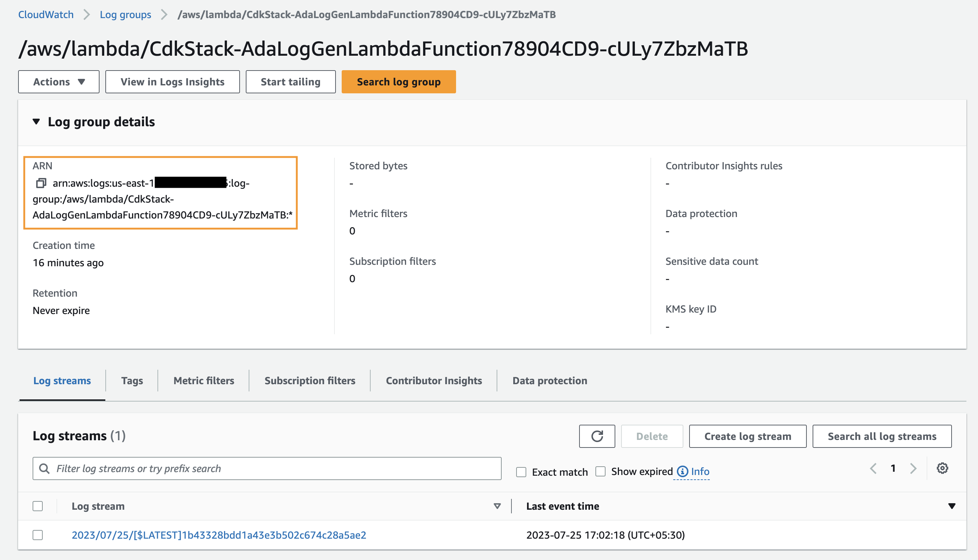Open the Subscription filters tab
This screenshot has height=560, width=978.
pyautogui.click(x=310, y=381)
